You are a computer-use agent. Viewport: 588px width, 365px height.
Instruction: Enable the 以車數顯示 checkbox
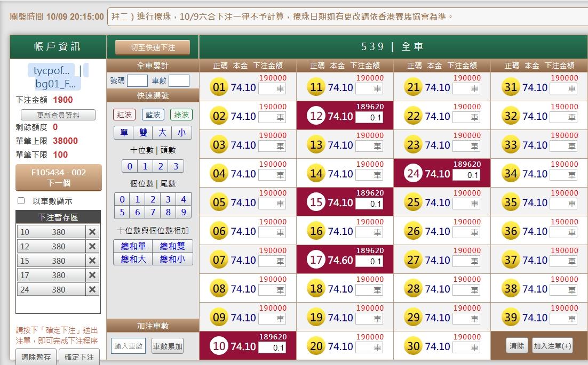pyautogui.click(x=21, y=201)
